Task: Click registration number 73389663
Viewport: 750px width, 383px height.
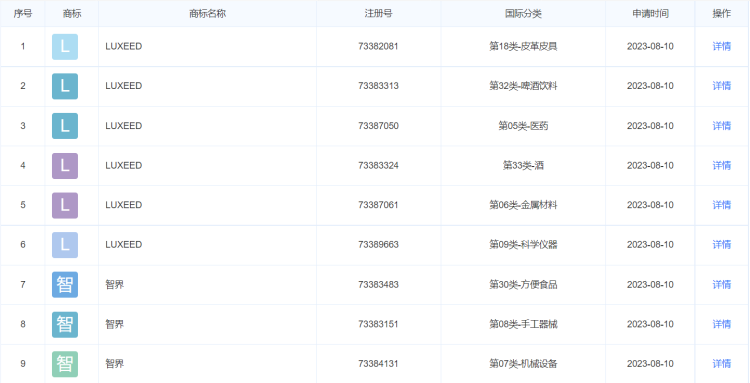Action: point(378,244)
